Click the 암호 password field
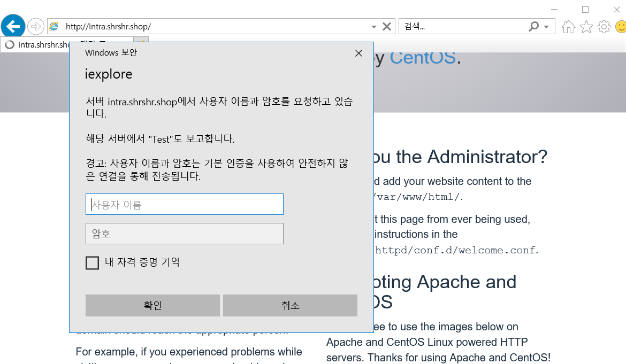This screenshot has height=364, width=626. click(185, 234)
